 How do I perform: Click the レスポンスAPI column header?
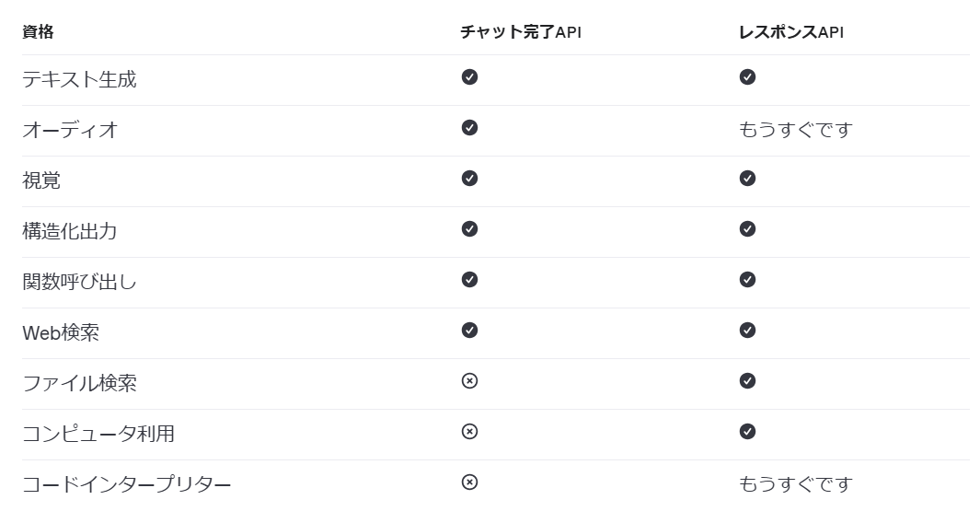click(790, 32)
